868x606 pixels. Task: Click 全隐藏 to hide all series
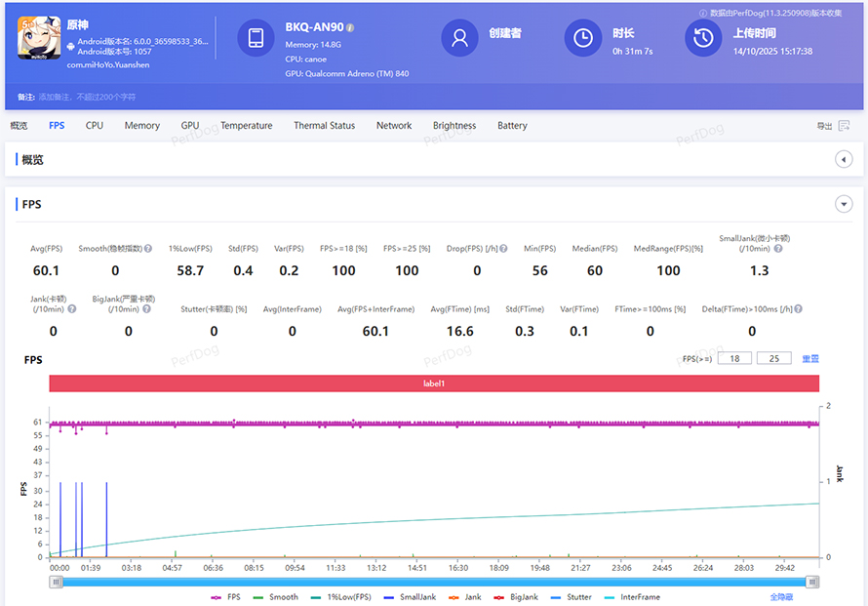781,596
